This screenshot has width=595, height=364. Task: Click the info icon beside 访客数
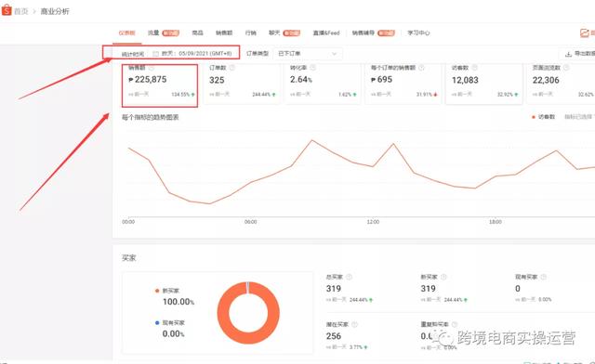(474, 68)
